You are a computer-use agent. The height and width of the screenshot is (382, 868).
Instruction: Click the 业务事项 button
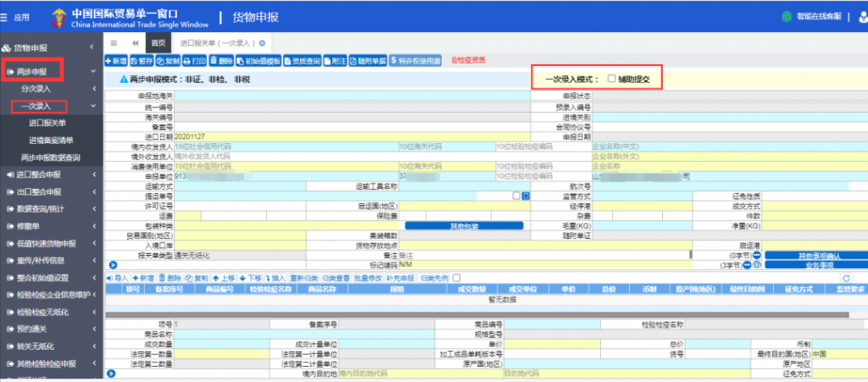[816, 265]
